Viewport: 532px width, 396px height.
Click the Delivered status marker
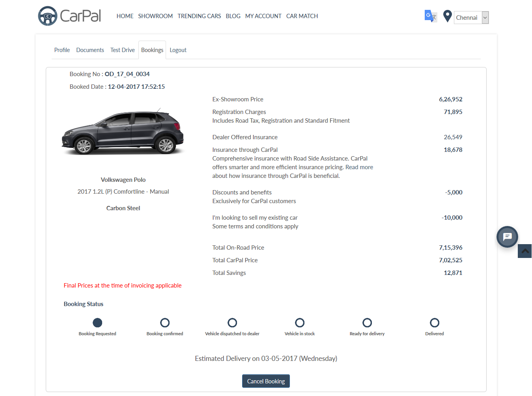435,323
